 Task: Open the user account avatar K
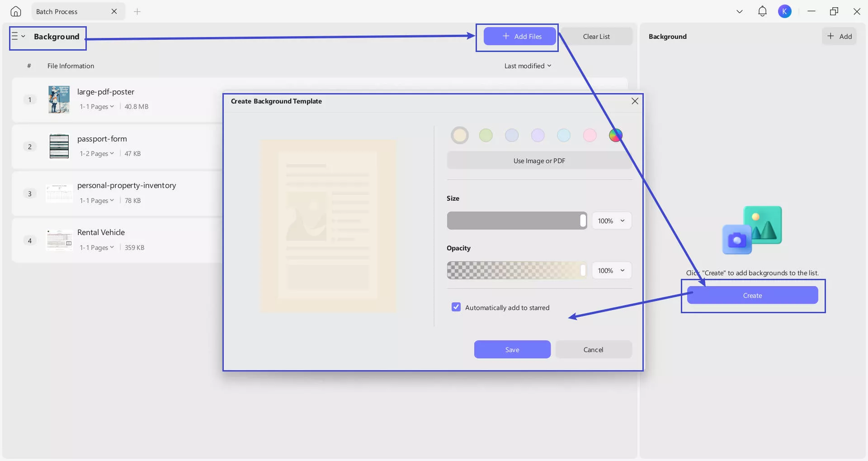(x=784, y=11)
